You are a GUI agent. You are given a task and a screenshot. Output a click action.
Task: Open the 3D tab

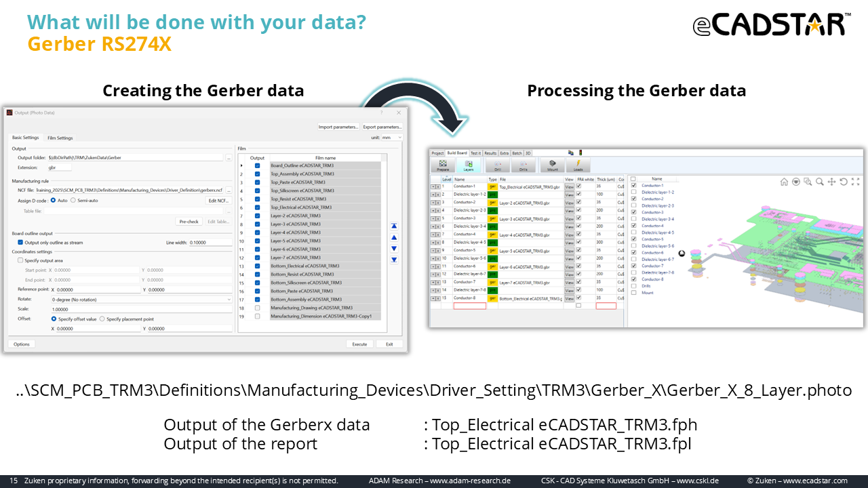[528, 153]
